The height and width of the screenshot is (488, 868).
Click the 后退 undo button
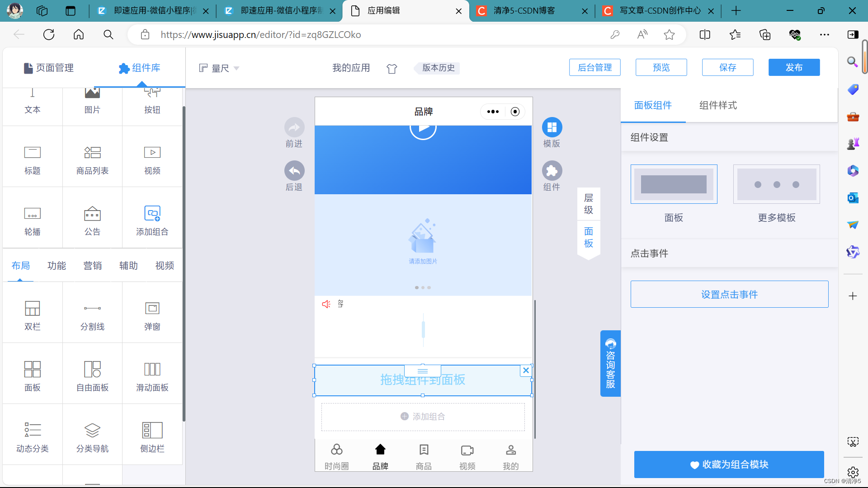tap(294, 171)
